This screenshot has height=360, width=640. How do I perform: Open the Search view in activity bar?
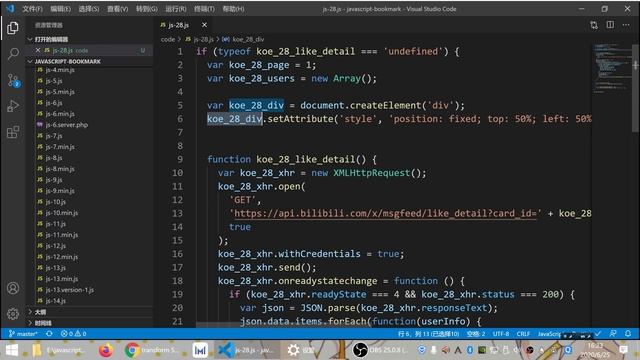pyautogui.click(x=13, y=54)
